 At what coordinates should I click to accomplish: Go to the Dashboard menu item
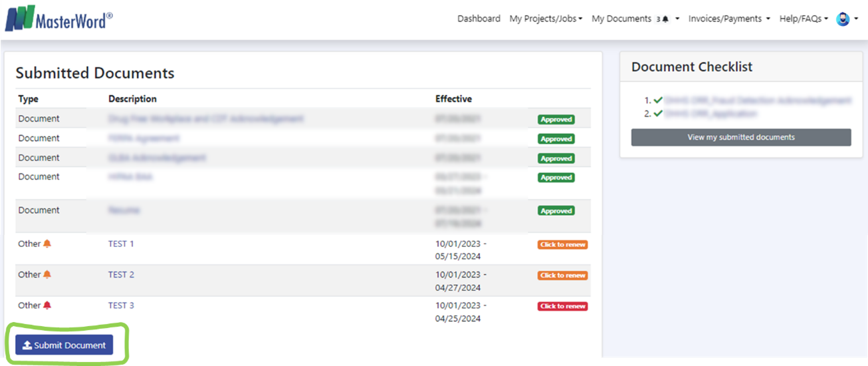point(479,19)
